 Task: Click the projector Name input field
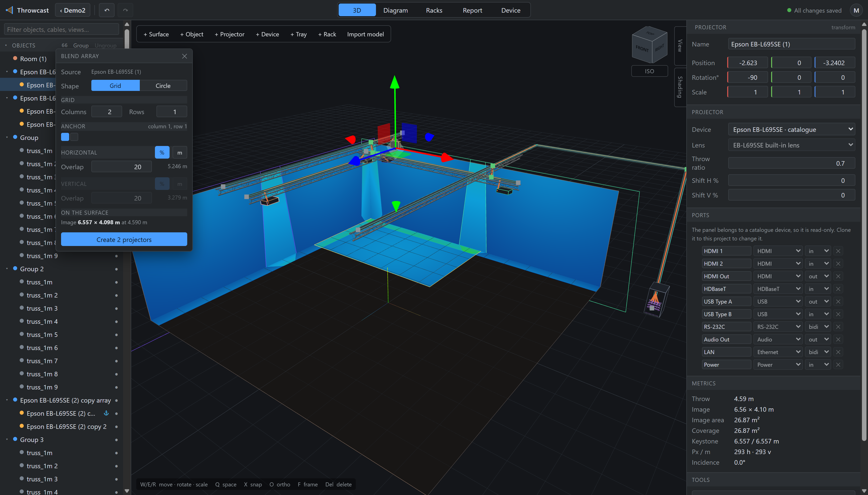coord(791,44)
